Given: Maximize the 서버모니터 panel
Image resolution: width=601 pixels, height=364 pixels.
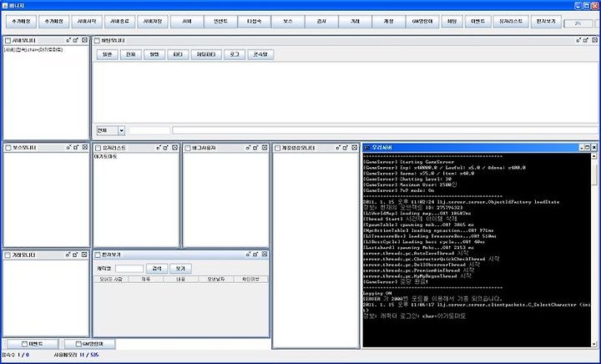Looking at the screenshot, I should (76, 40).
